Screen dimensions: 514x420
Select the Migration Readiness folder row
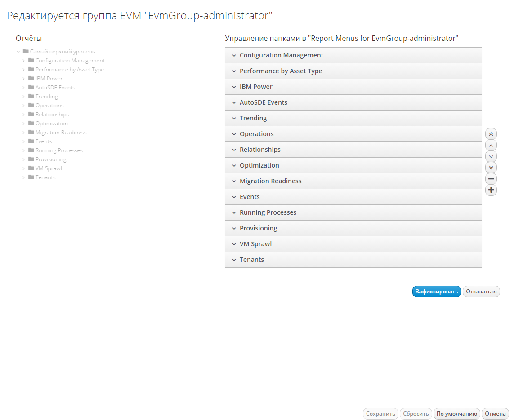353,181
